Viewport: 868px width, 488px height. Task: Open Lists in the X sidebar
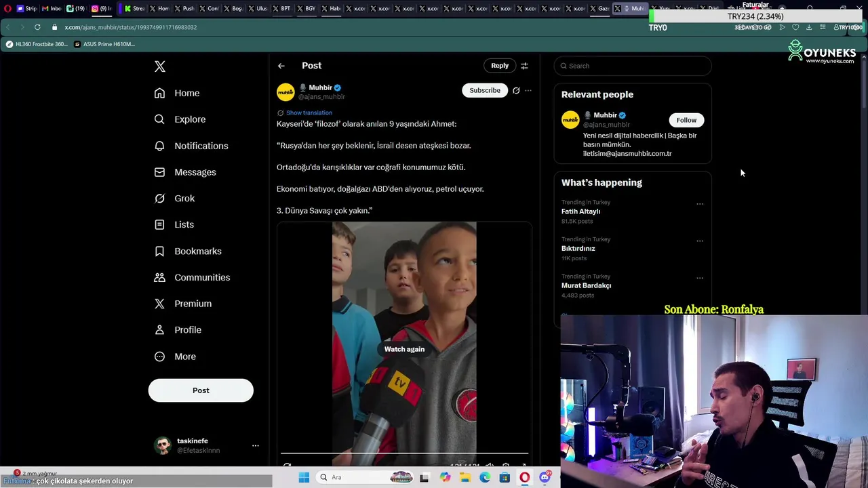pos(174,224)
